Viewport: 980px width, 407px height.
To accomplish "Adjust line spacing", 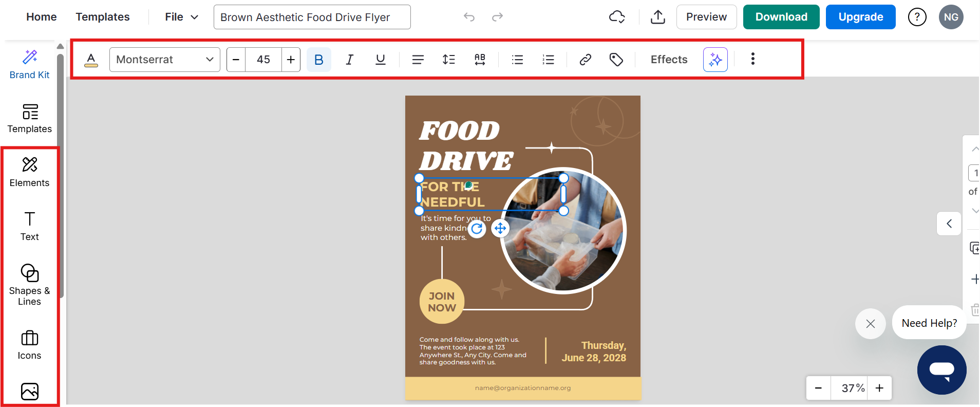I will (x=449, y=60).
